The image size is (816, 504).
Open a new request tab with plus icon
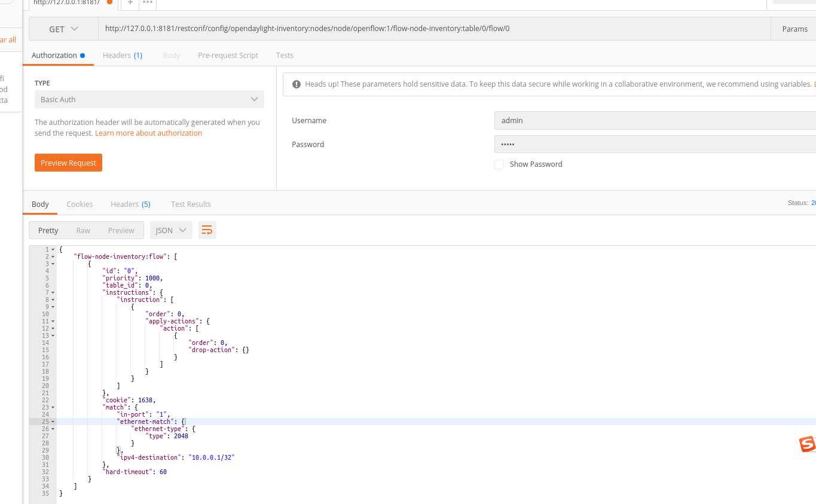(x=130, y=2)
